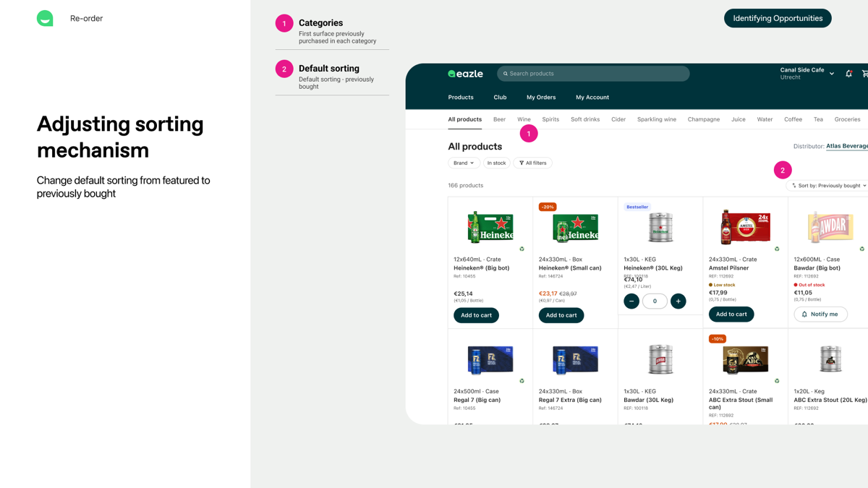The height and width of the screenshot is (488, 868).
Task: Switch to the Sparkling wine tab
Action: pos(657,119)
